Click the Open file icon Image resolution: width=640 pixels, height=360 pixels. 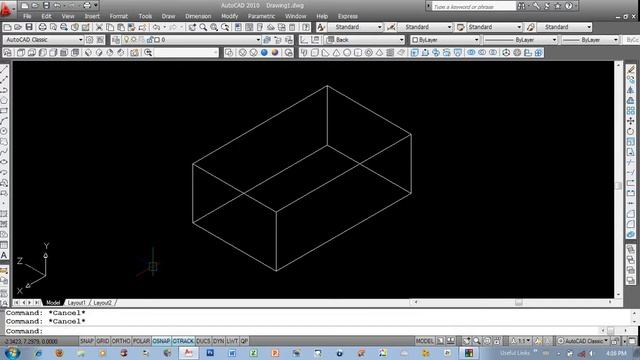(x=18, y=27)
